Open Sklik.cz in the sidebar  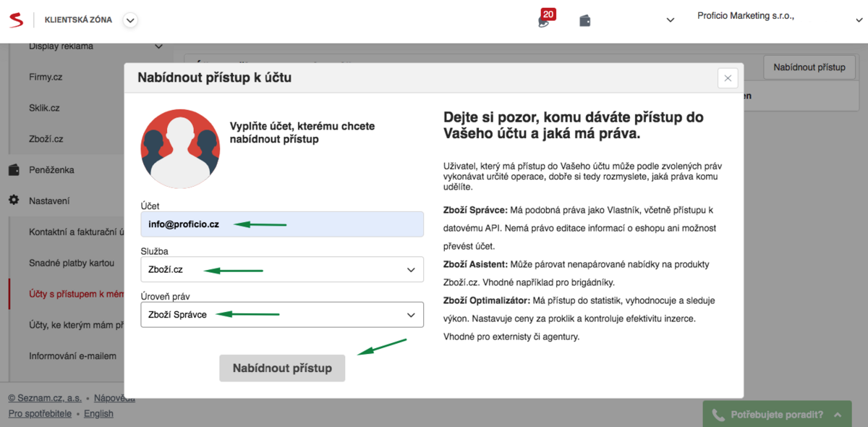tap(44, 108)
